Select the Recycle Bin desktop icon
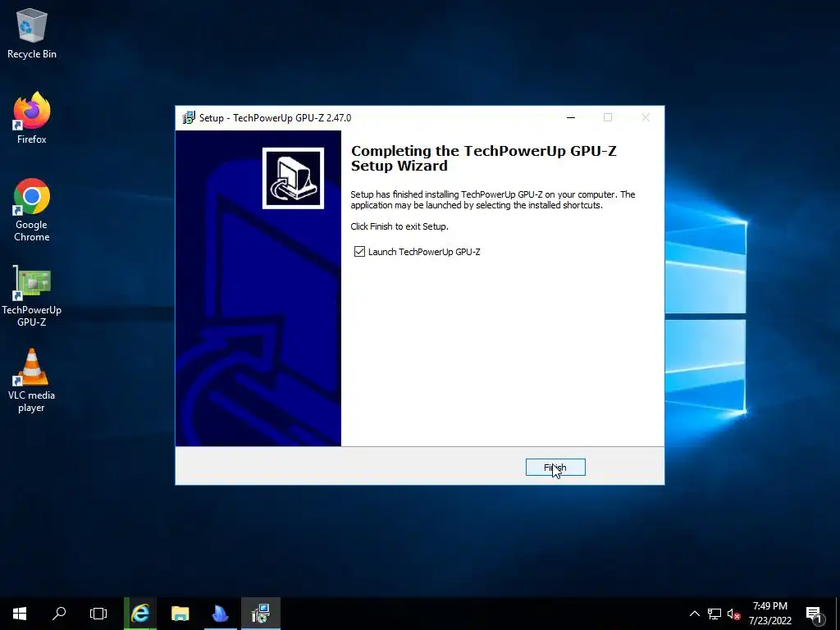Viewport: 840px width, 630px height. (32, 33)
